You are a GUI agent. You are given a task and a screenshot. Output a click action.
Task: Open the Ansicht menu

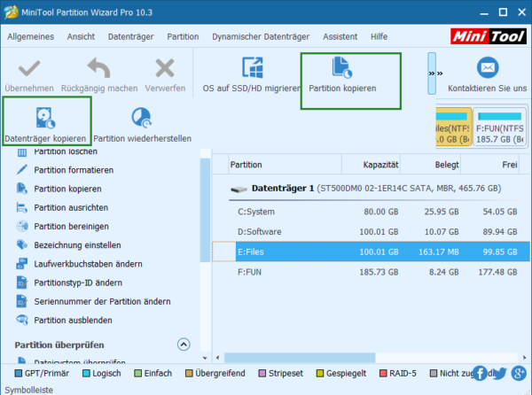pyautogui.click(x=81, y=36)
